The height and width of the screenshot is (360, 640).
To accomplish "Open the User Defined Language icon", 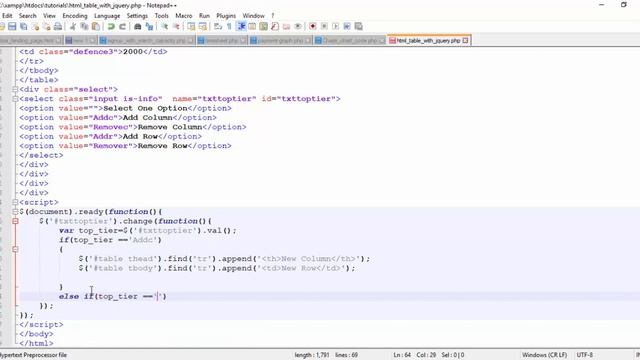I will tap(252, 27).
